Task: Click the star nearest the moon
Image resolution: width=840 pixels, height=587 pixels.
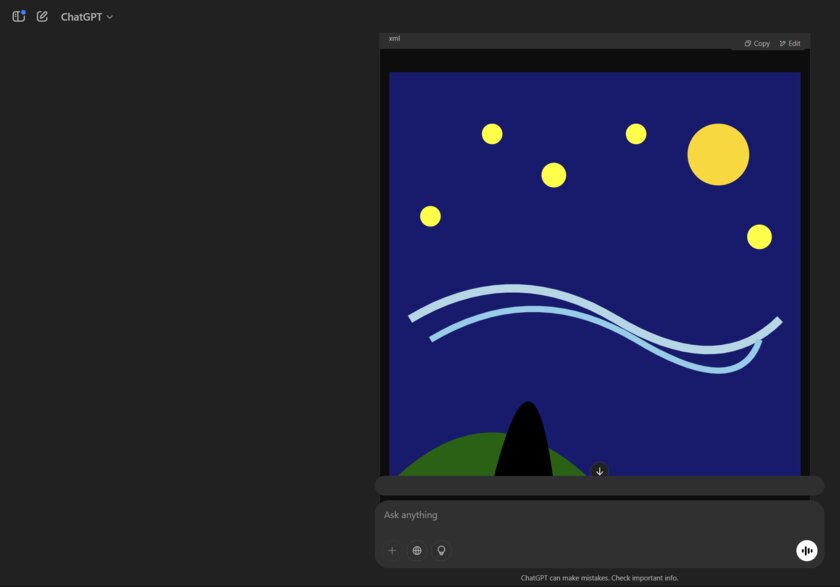Action: 636,134
